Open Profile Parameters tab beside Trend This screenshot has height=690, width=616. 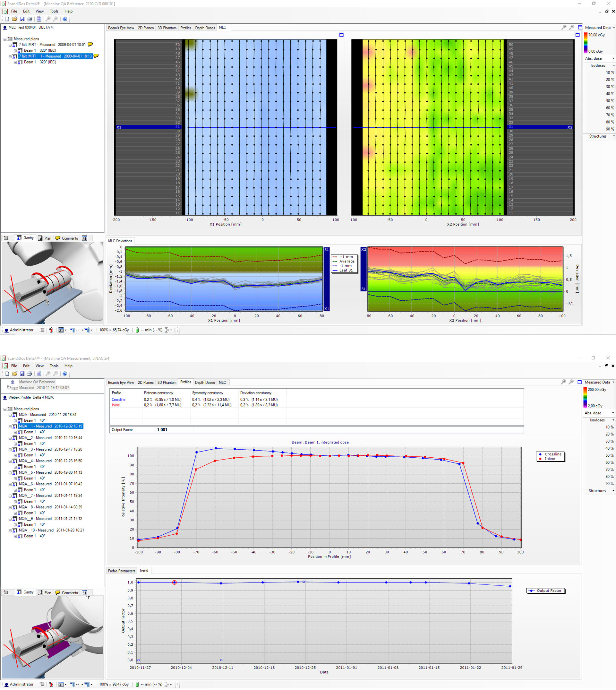tap(122, 571)
